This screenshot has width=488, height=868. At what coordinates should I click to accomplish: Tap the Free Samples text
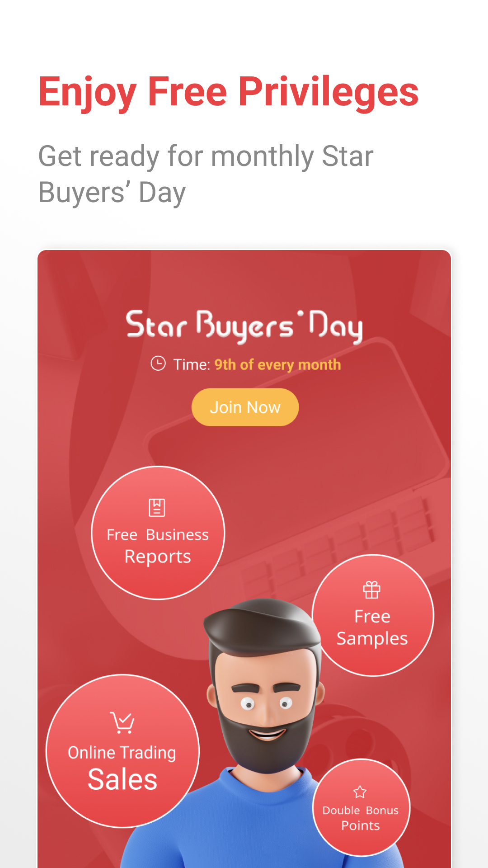(x=372, y=627)
